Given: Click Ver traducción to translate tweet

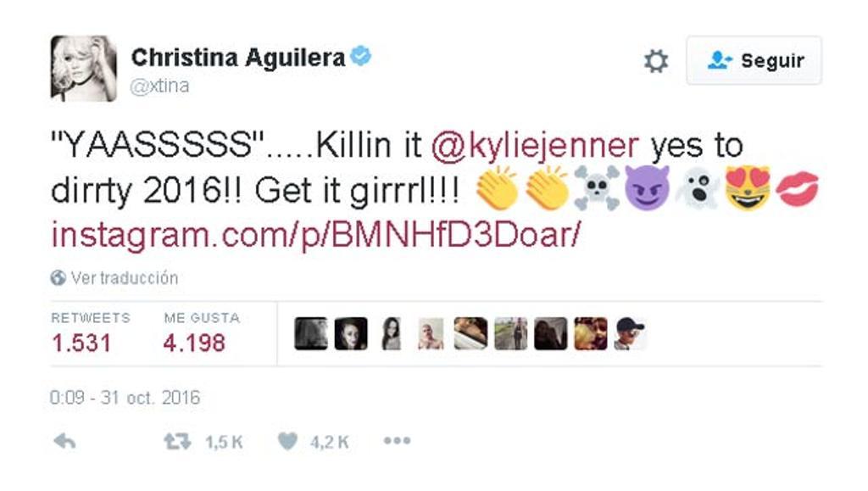Looking at the screenshot, I should tap(125, 277).
